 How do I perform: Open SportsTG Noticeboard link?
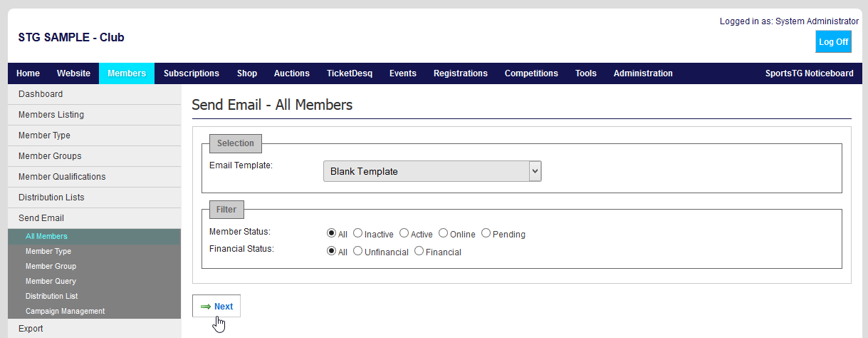(809, 73)
